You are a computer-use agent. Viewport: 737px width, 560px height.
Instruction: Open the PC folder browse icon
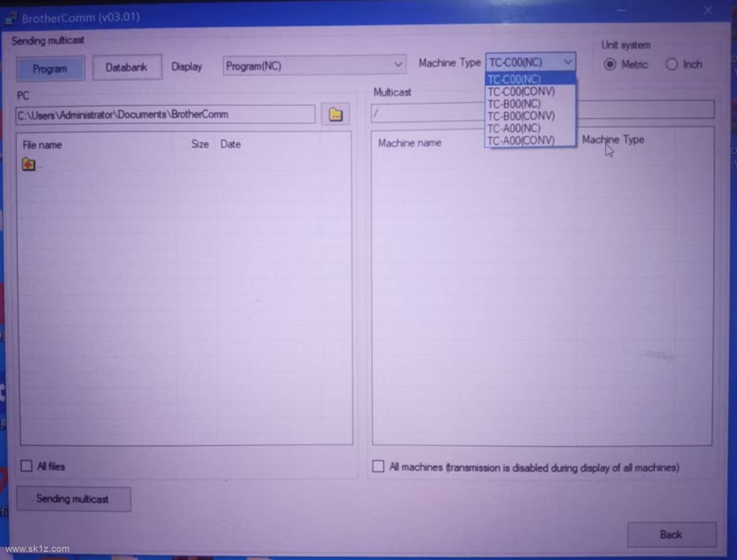(x=336, y=114)
